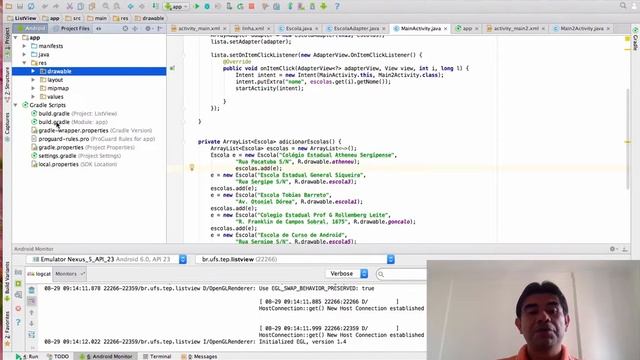Click the Find magnifier icon in the toolbar
This screenshot has width=640, height=360.
point(106,6)
